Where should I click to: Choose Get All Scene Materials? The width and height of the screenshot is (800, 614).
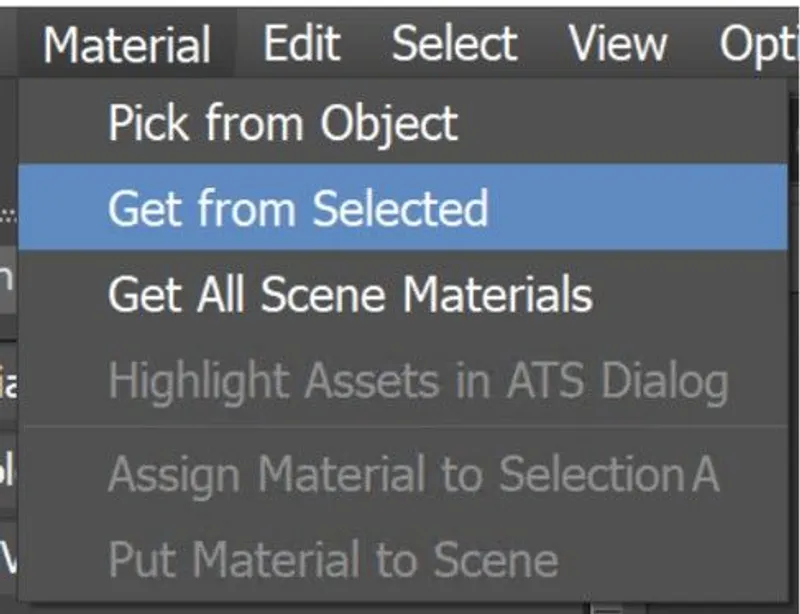point(352,293)
